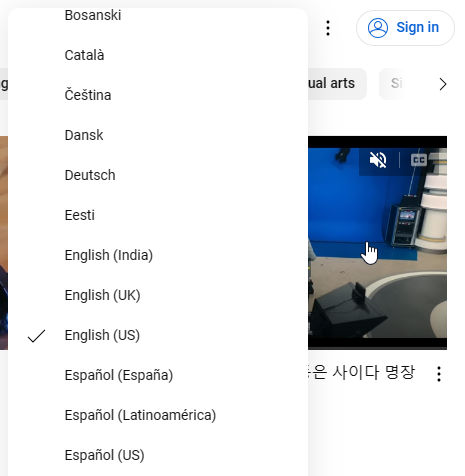Select English (India) language

(x=158, y=255)
